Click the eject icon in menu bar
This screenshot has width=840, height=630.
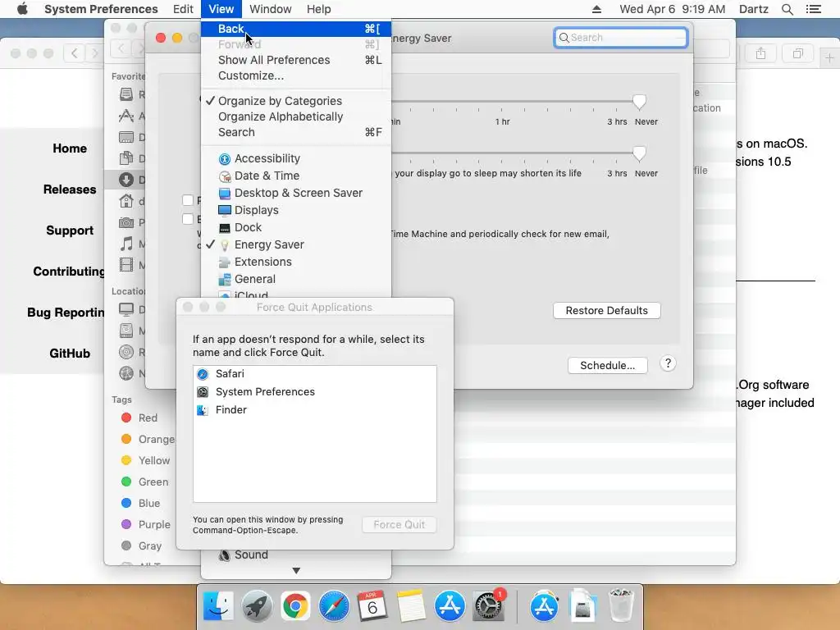tap(596, 9)
